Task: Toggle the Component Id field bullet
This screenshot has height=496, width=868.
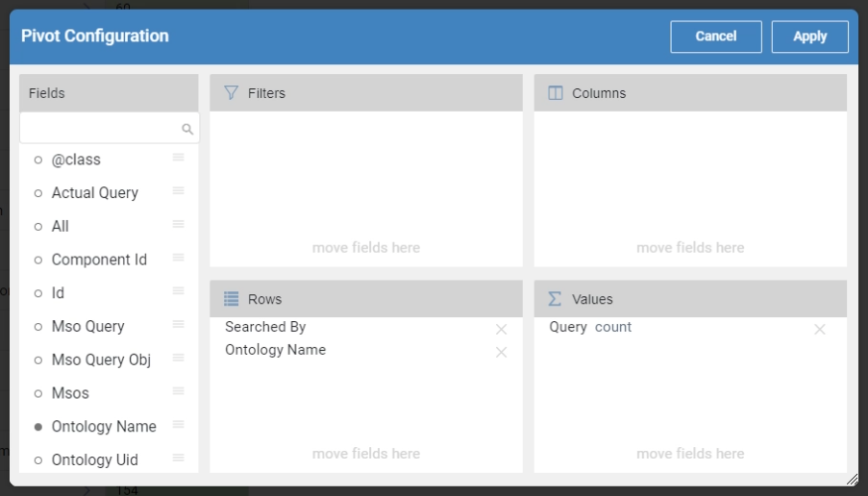Action: (38, 260)
